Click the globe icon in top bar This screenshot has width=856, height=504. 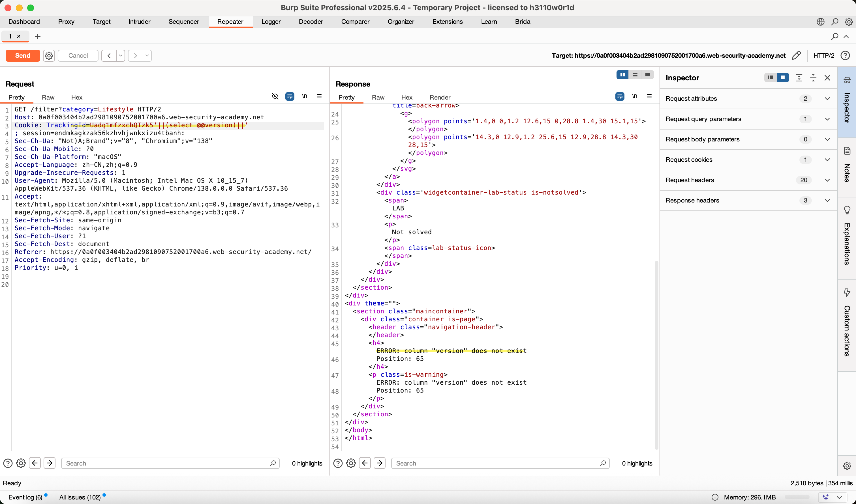820,22
